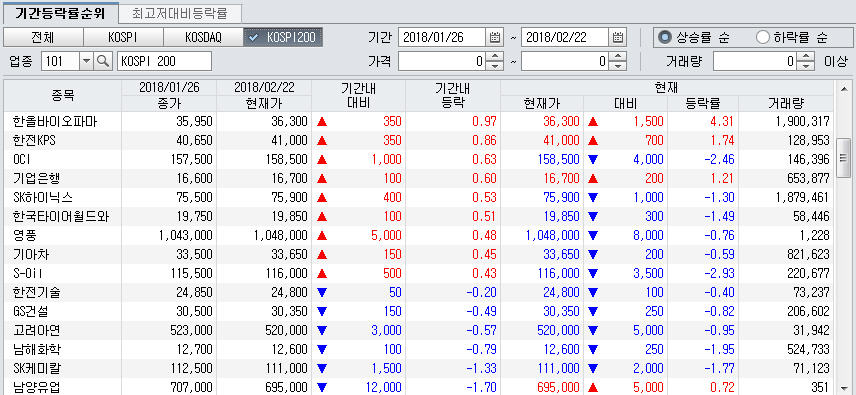Click the 1,048,000 current price cell in 영풍 row
Screen dimensions: 856x395
[542, 235]
